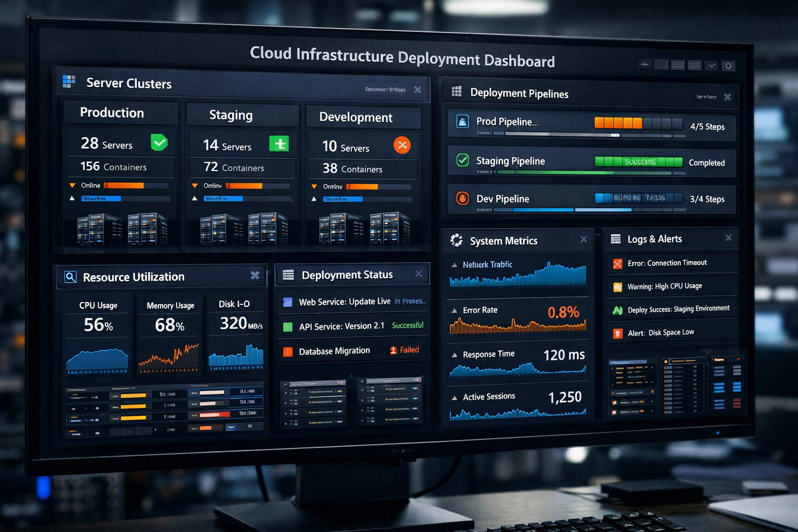Open the CPU Usage card
The image size is (798, 532).
98,334
